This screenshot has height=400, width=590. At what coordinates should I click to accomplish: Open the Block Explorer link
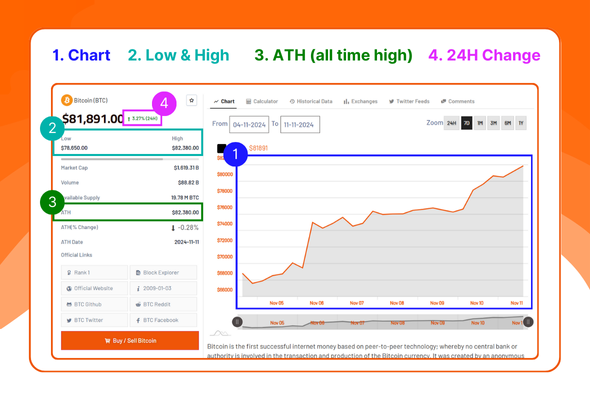point(163,272)
